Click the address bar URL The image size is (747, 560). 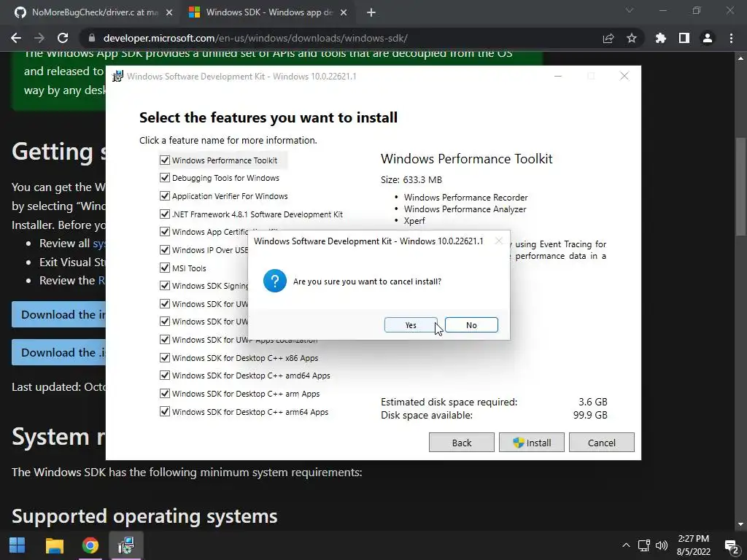[x=255, y=38]
